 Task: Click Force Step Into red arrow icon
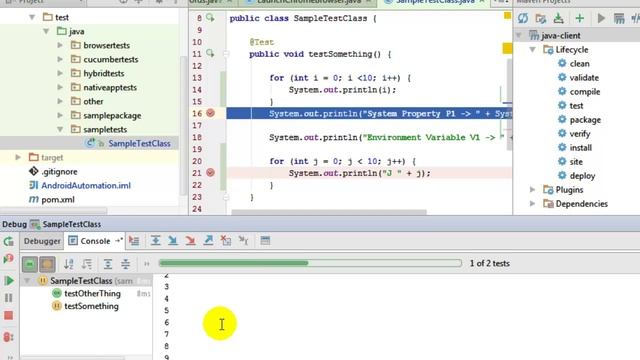(190, 241)
